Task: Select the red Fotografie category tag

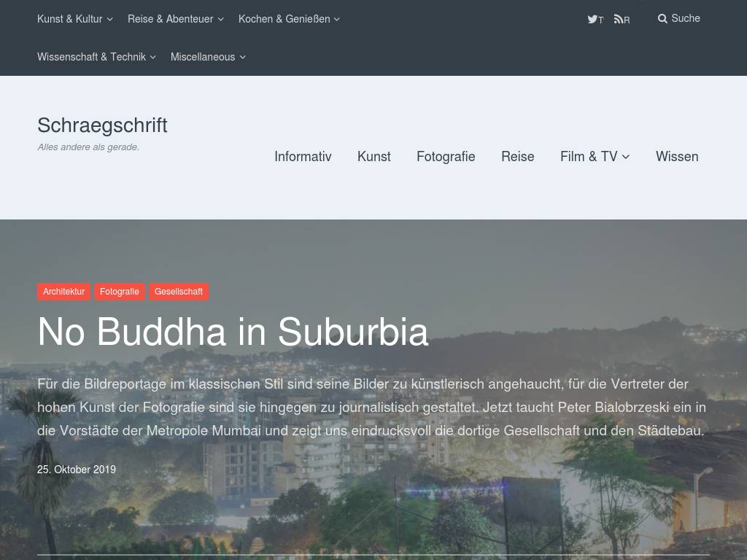Action: [119, 292]
